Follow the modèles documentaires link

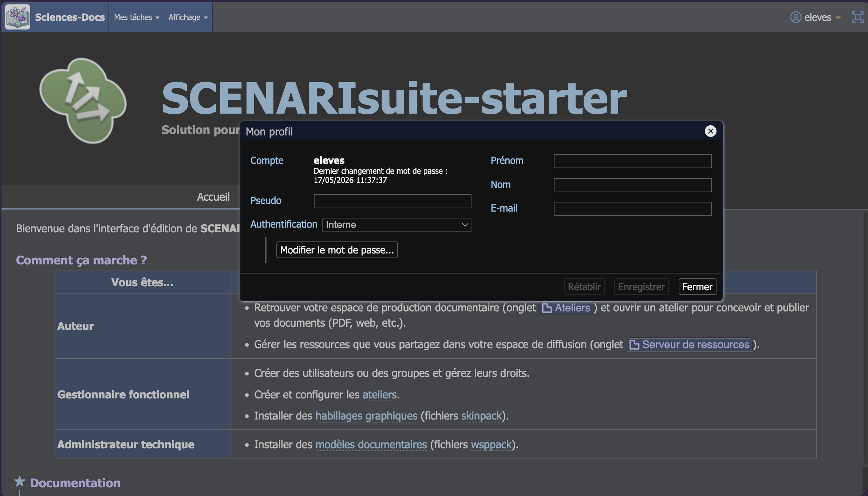pos(371,444)
